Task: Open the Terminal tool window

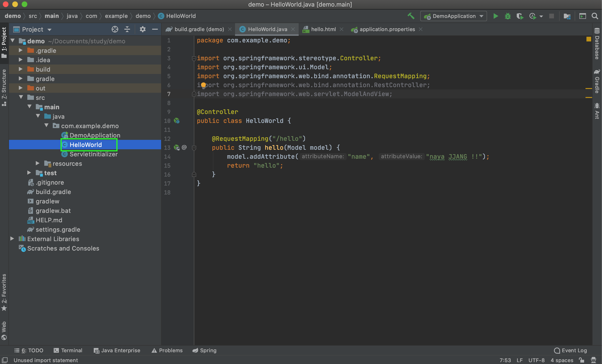Action: (68, 350)
